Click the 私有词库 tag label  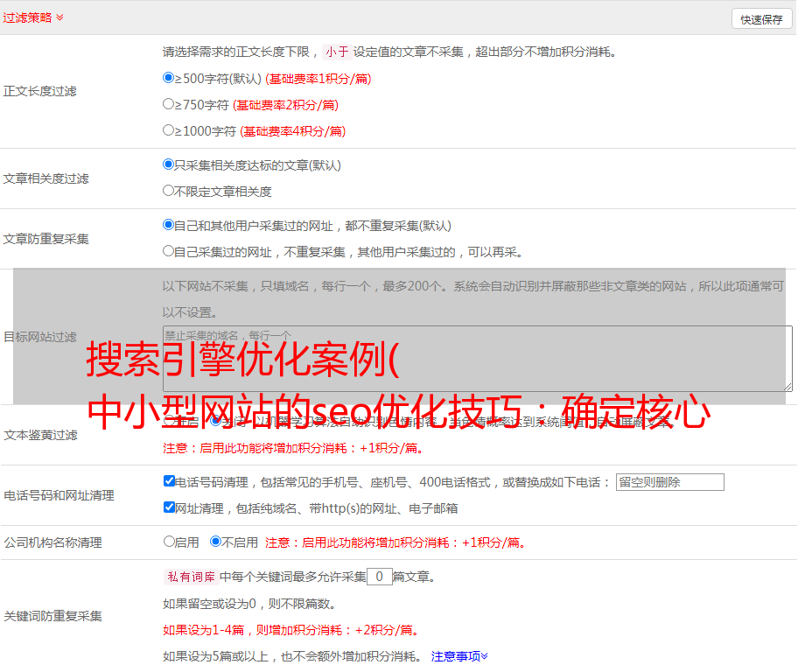pos(188,577)
